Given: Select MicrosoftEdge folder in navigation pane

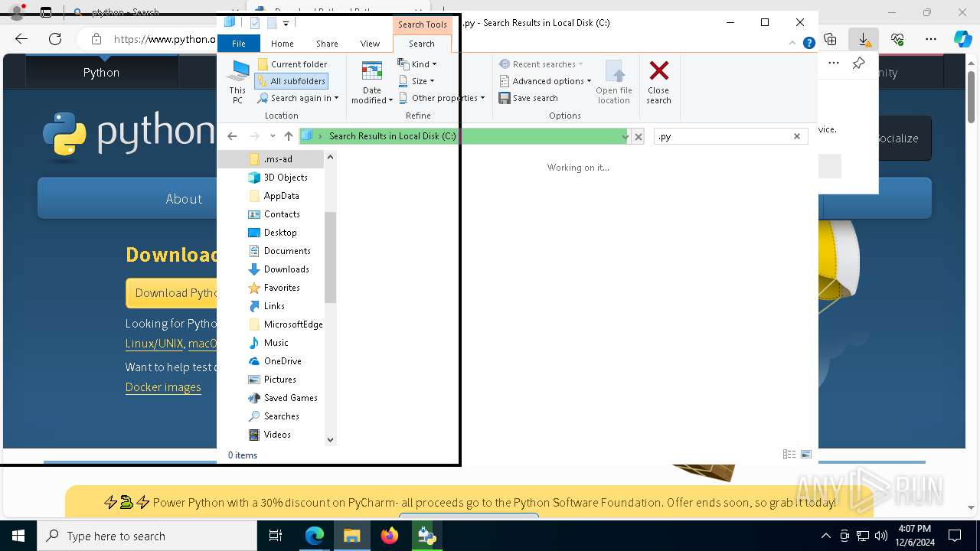Looking at the screenshot, I should 286,324.
